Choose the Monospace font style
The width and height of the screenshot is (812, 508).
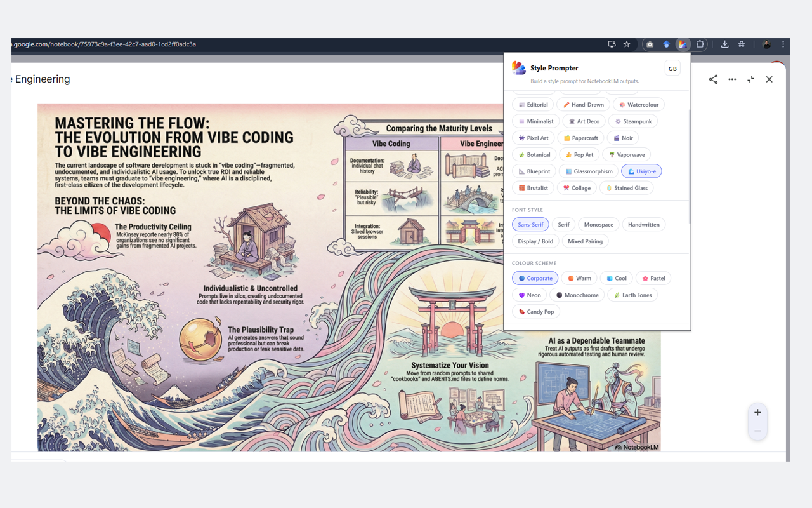point(598,224)
